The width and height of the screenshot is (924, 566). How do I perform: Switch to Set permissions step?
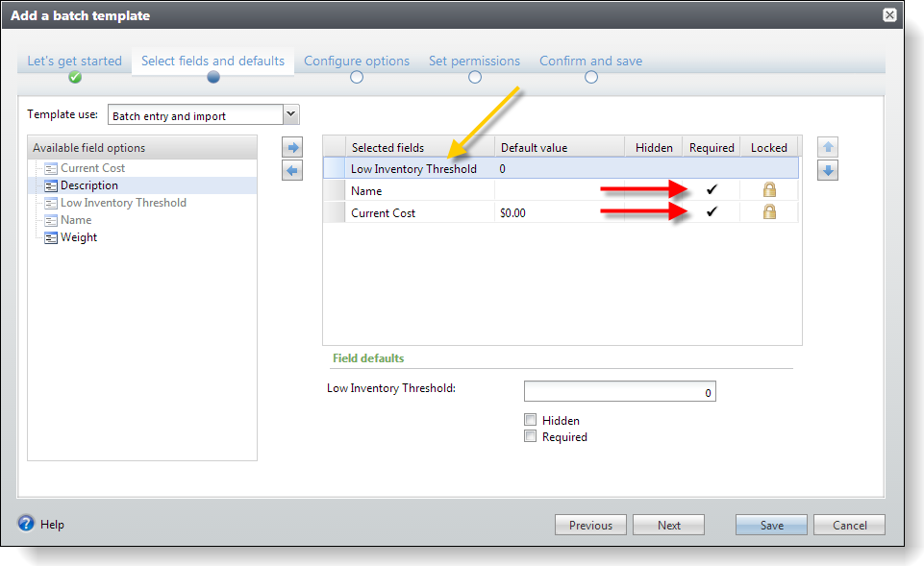pos(474,62)
